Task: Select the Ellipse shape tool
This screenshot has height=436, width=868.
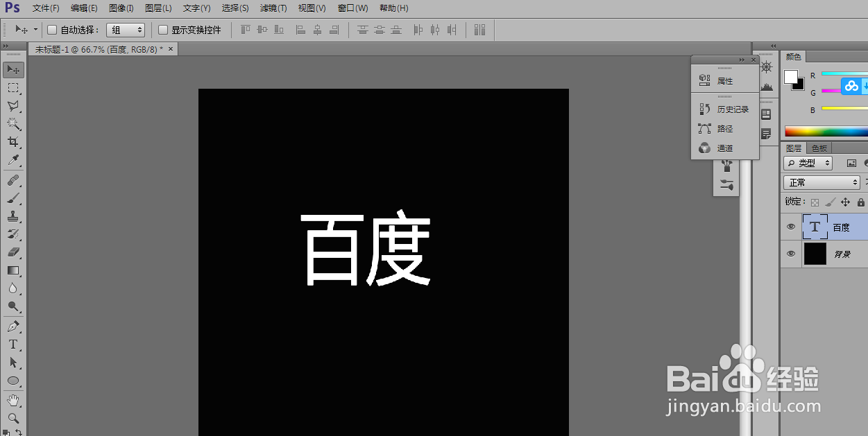Action: tap(13, 381)
